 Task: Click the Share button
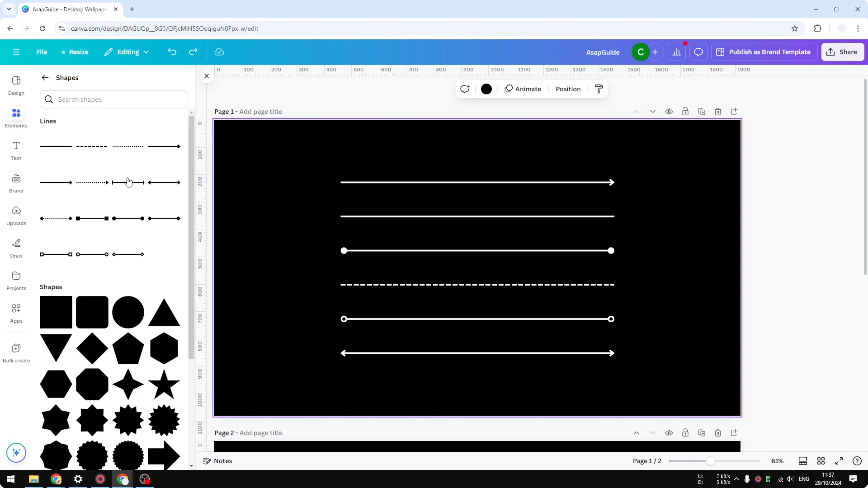click(x=842, y=52)
